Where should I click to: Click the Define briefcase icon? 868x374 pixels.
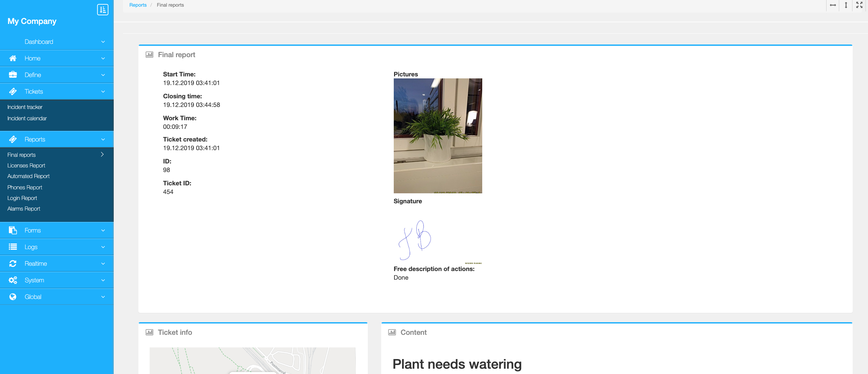[x=13, y=75]
